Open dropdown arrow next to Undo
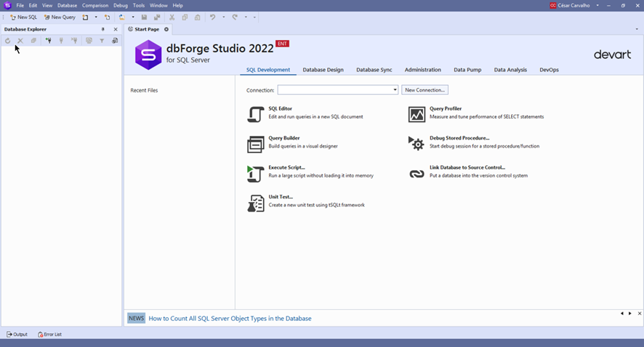This screenshot has width=644, height=347. click(x=223, y=17)
